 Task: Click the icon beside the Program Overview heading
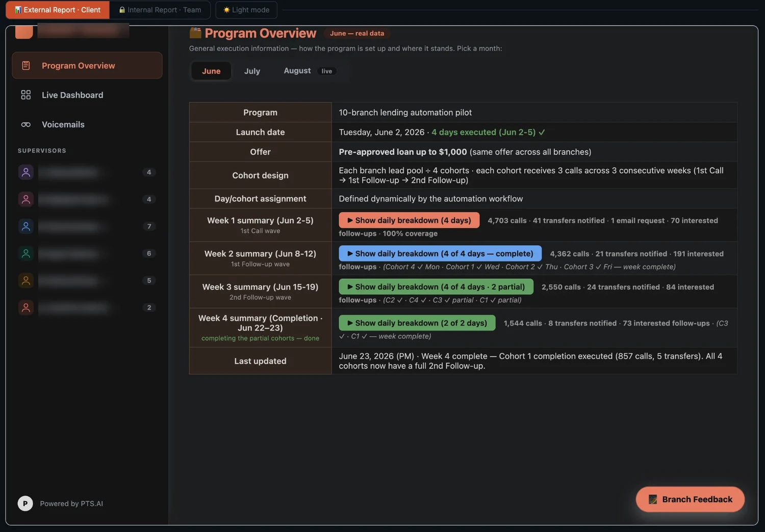point(195,33)
